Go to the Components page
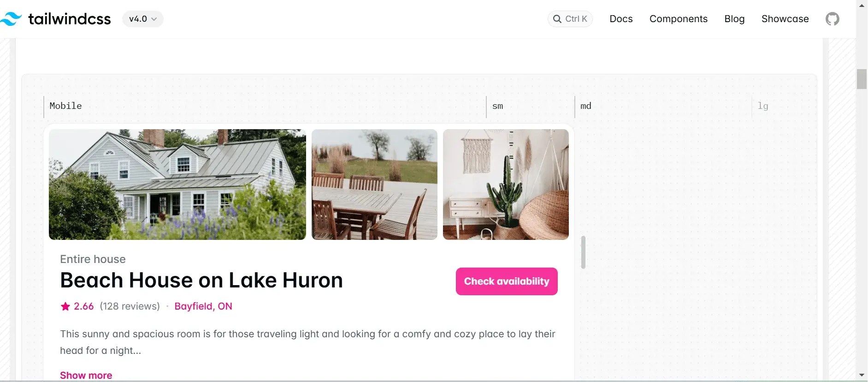 (x=678, y=19)
